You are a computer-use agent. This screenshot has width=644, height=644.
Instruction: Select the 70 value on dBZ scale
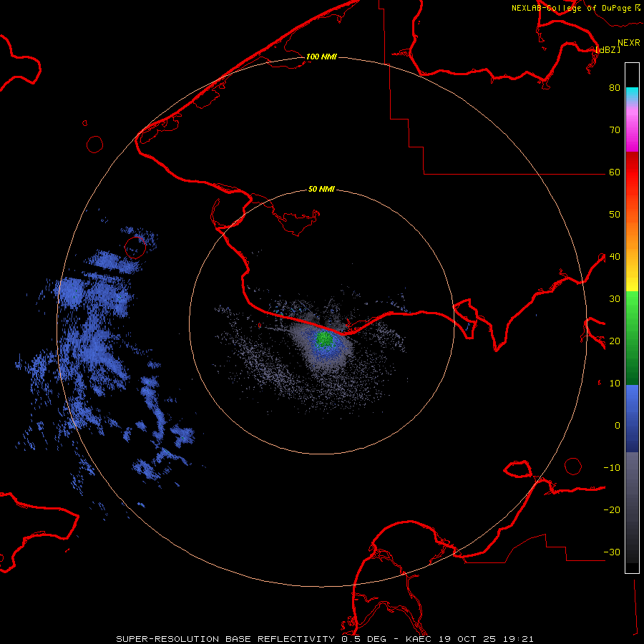[615, 130]
